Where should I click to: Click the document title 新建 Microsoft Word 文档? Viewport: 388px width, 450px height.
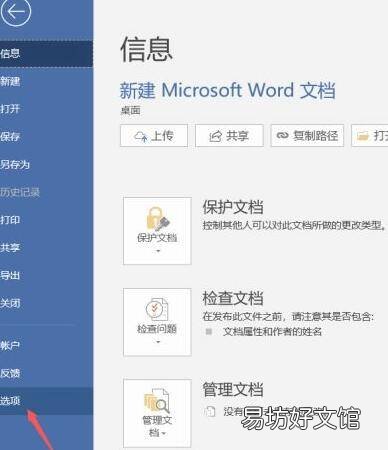[227, 90]
